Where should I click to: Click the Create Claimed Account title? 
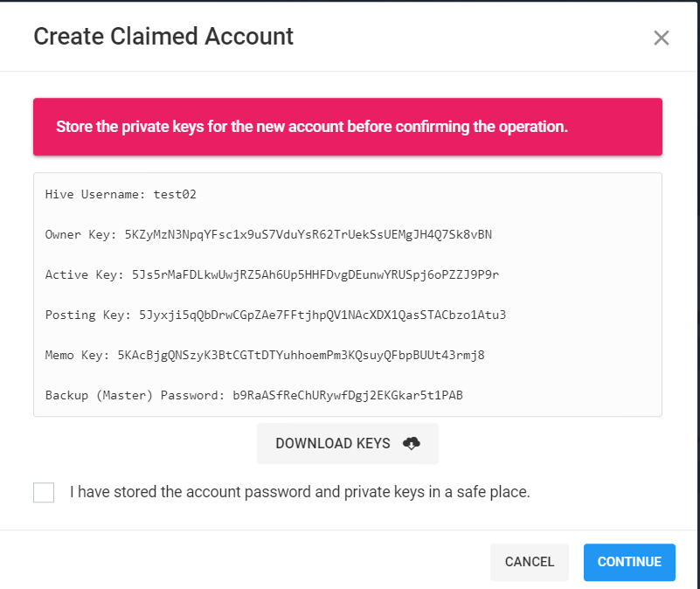163,36
